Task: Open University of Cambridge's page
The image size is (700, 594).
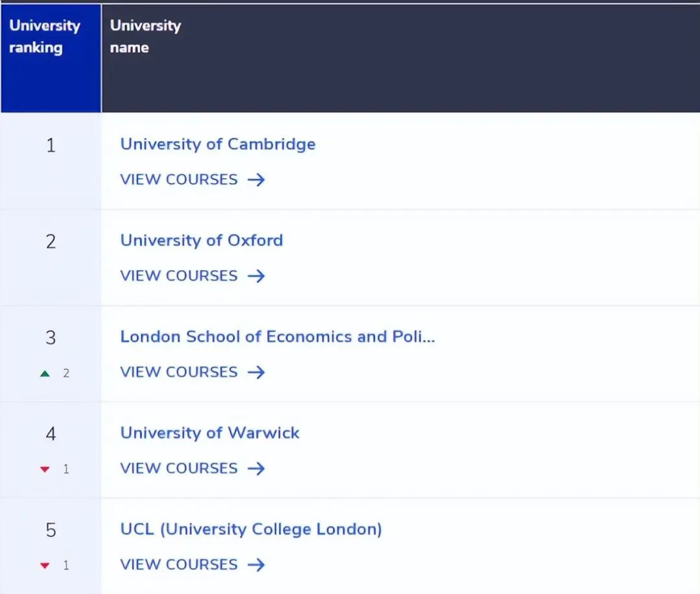Action: [x=218, y=144]
